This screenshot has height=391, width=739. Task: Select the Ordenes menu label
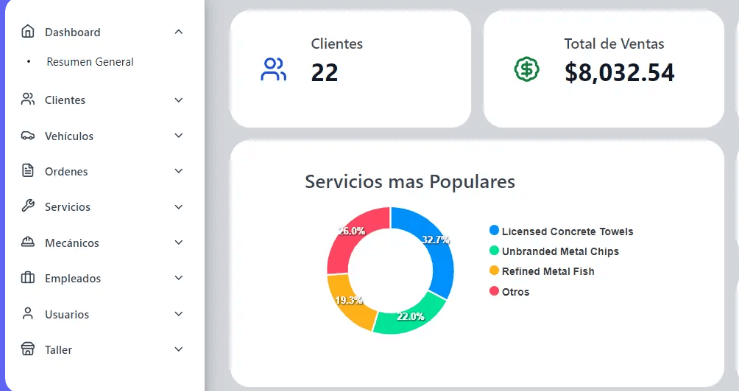click(66, 171)
